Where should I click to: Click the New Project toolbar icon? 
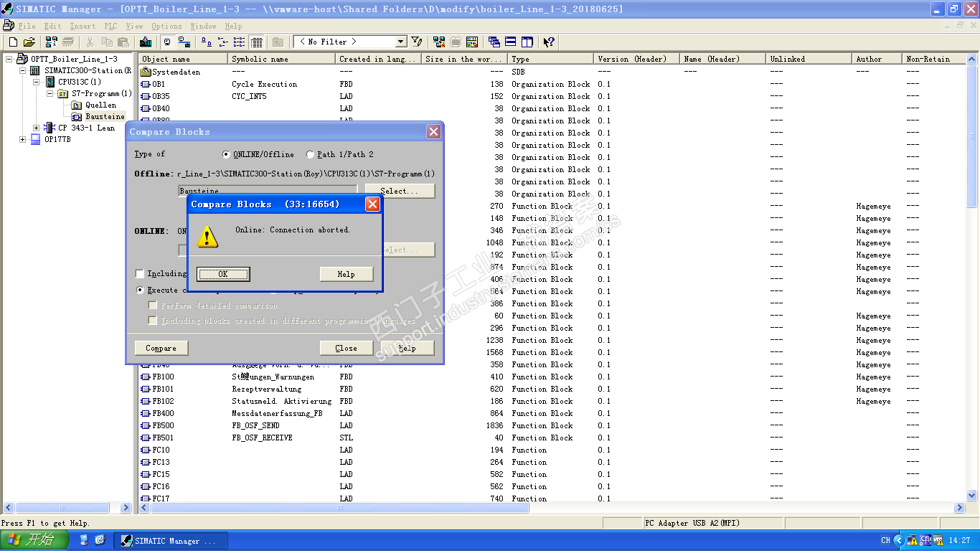[13, 42]
